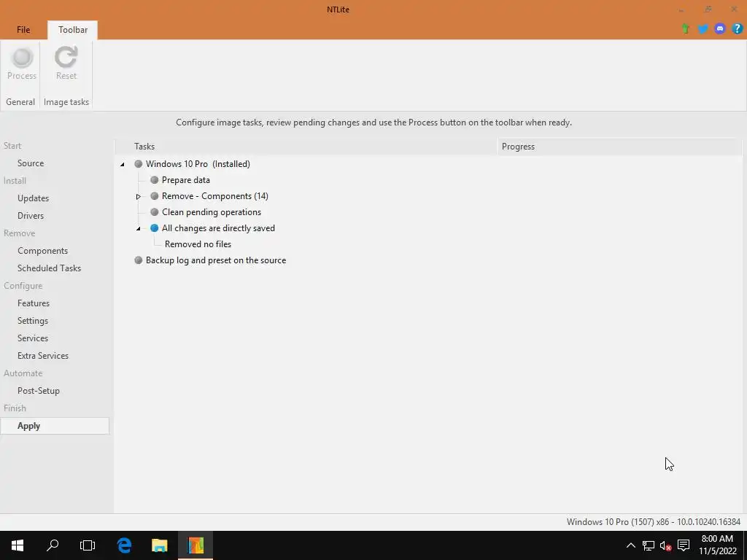Click the Process button icon
Viewport: 747px width, 560px height.
[x=22, y=57]
